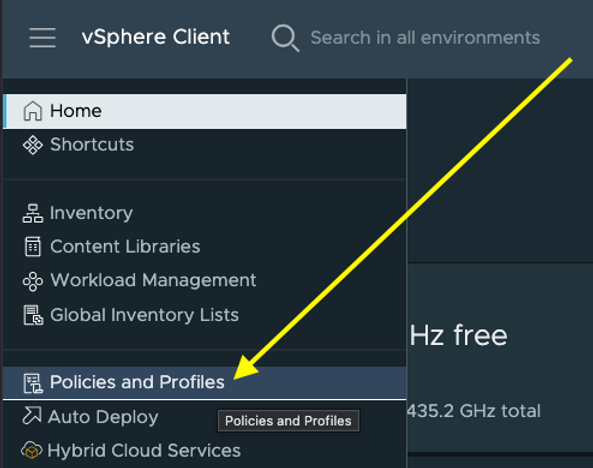Click the '435.2 GHz total' text
The width and height of the screenshot is (593, 468).
tap(474, 411)
